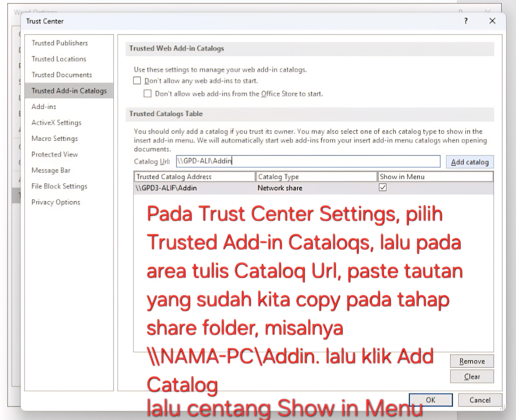Enable Don't allow any web add-ins
Screen dimensions: 516x420
[x=137, y=81]
